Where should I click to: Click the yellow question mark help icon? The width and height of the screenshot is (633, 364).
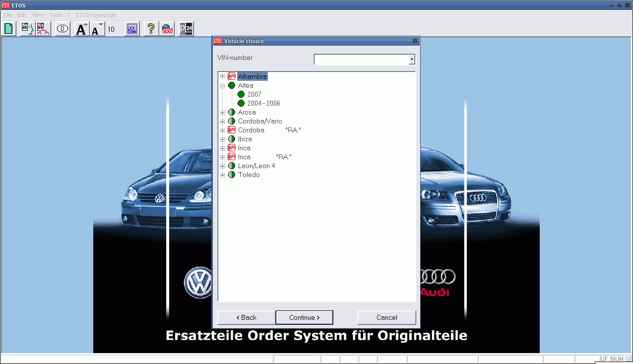coord(151,29)
